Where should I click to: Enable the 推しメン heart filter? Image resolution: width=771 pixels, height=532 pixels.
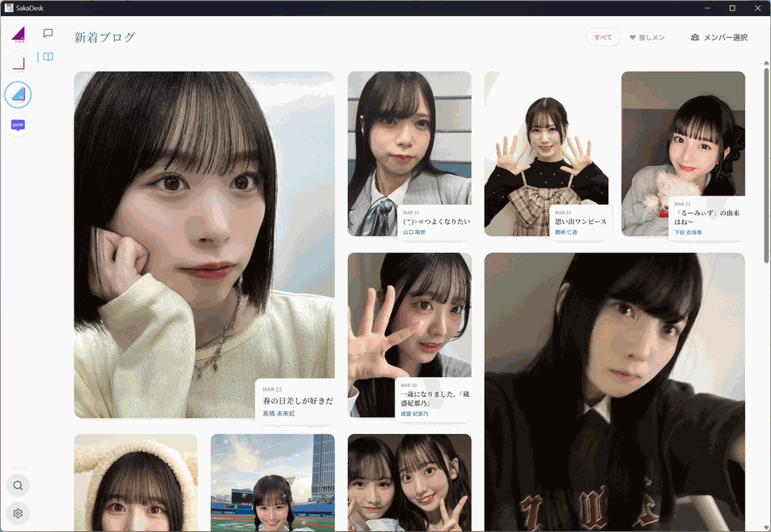tap(646, 37)
